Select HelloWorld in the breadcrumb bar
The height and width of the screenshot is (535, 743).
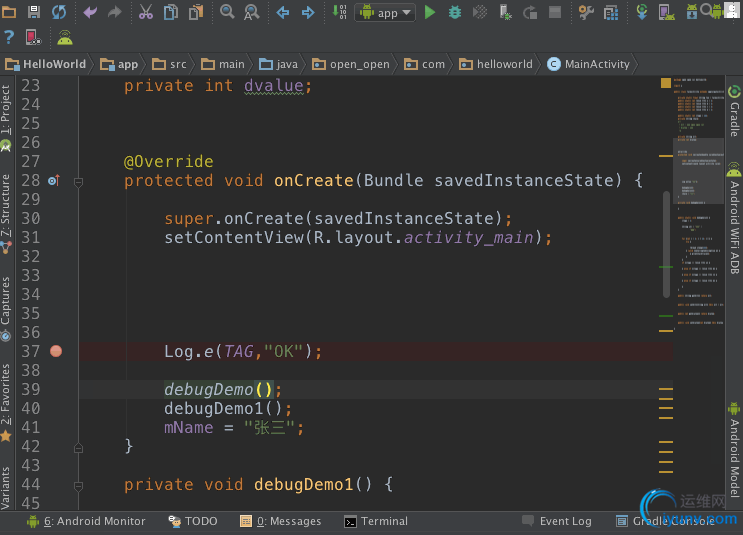(46, 64)
